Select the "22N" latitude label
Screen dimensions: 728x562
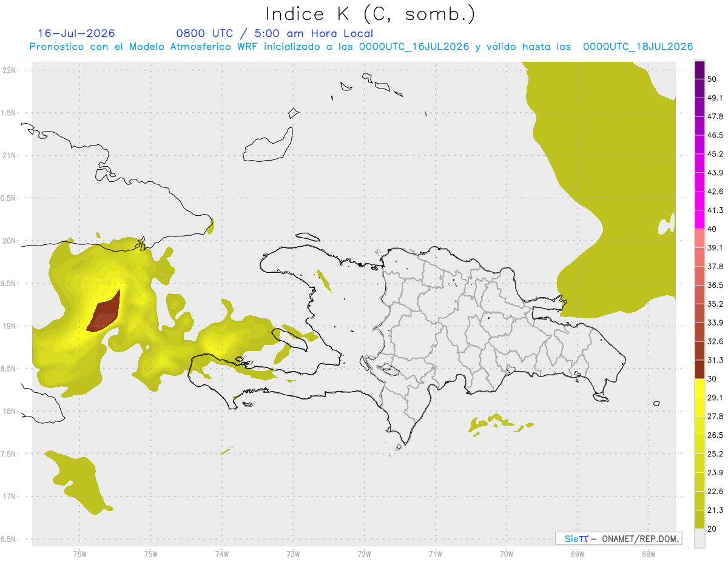(x=10, y=70)
